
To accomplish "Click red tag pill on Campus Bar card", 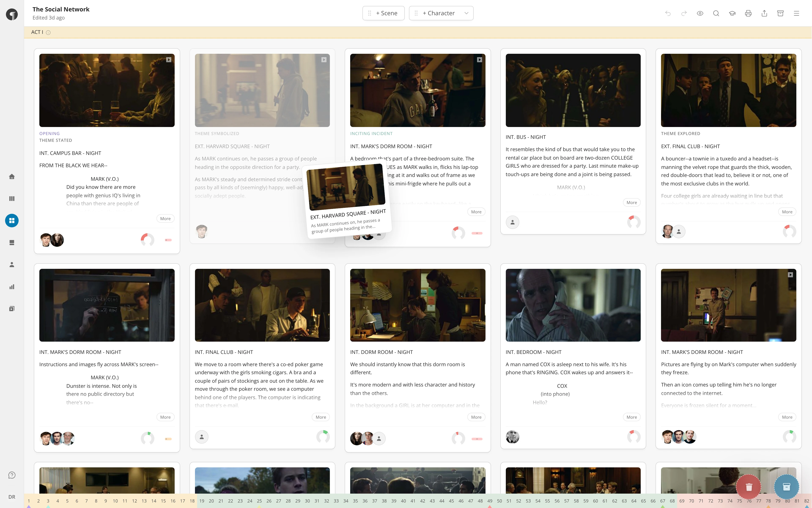I will click(168, 240).
